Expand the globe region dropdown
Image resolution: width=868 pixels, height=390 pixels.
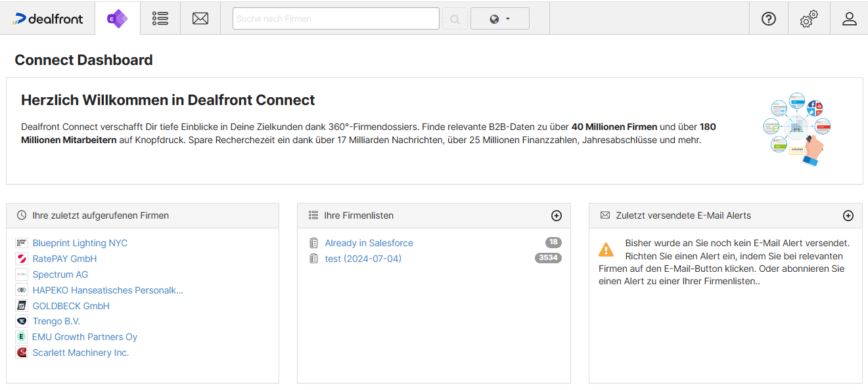point(500,18)
